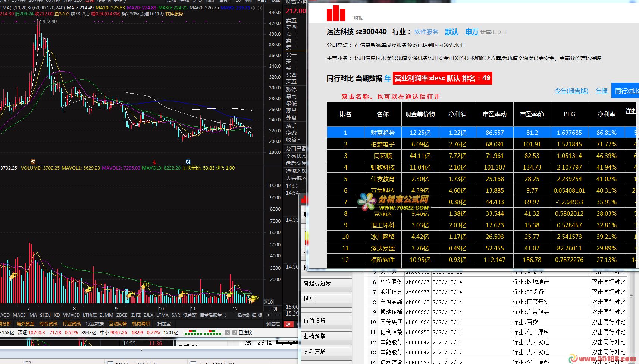Open the 机构调研 info tab
This screenshot has width=639, height=364.
pyautogui.click(x=141, y=324)
